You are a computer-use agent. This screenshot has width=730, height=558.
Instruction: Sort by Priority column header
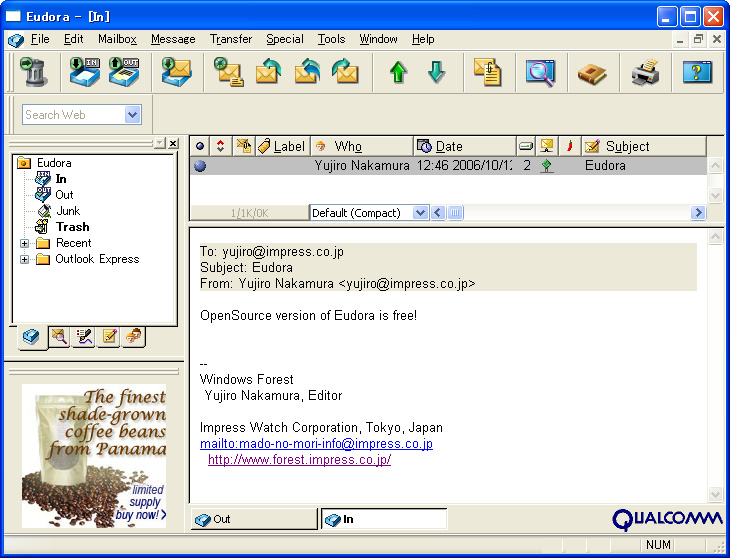click(x=221, y=146)
